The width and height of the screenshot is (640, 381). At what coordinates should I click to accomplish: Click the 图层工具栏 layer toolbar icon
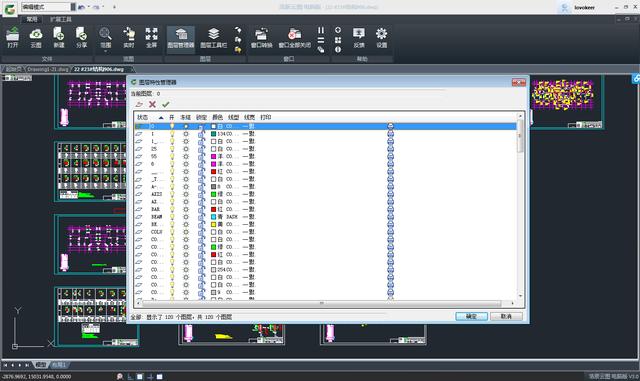[x=213, y=38]
